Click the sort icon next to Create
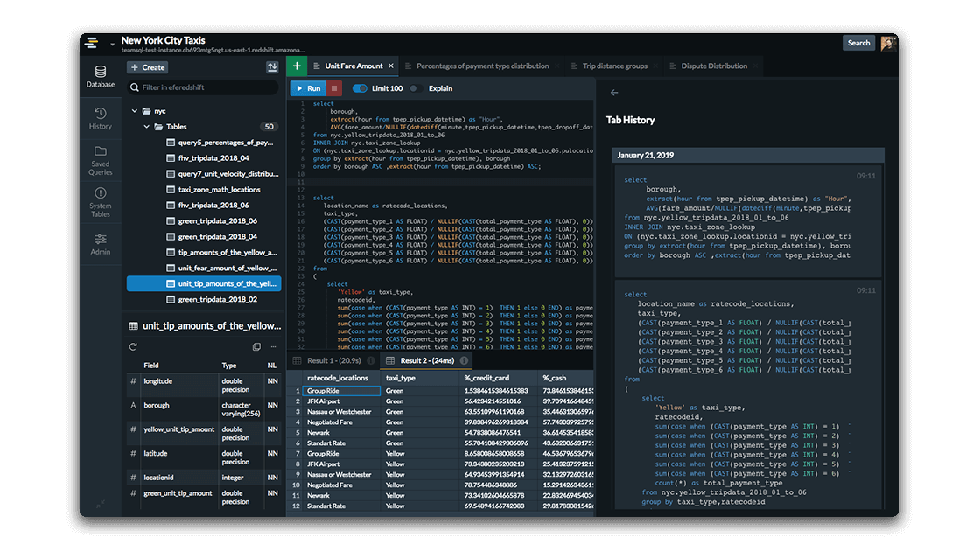Viewport: 980px width, 551px height. coord(272,67)
